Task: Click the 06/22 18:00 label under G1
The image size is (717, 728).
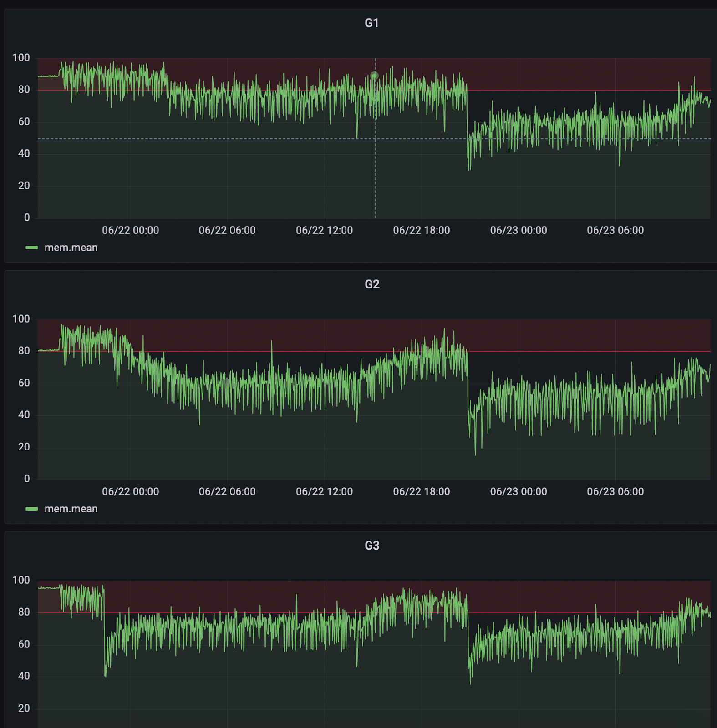Action: coord(421,231)
